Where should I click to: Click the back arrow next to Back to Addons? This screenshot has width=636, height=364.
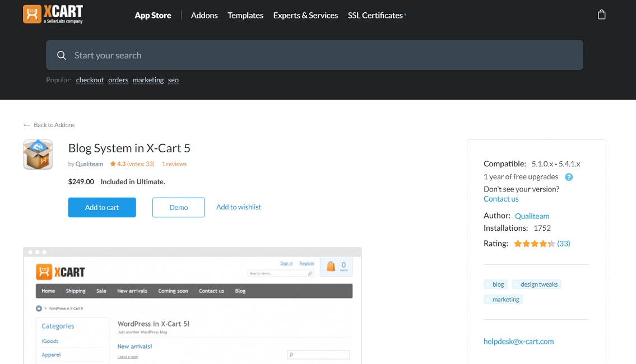pyautogui.click(x=26, y=124)
